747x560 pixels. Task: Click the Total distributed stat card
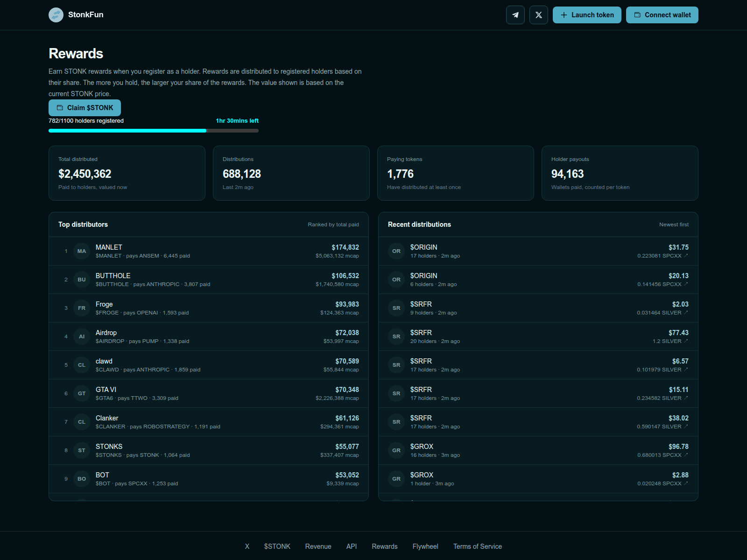(x=127, y=173)
